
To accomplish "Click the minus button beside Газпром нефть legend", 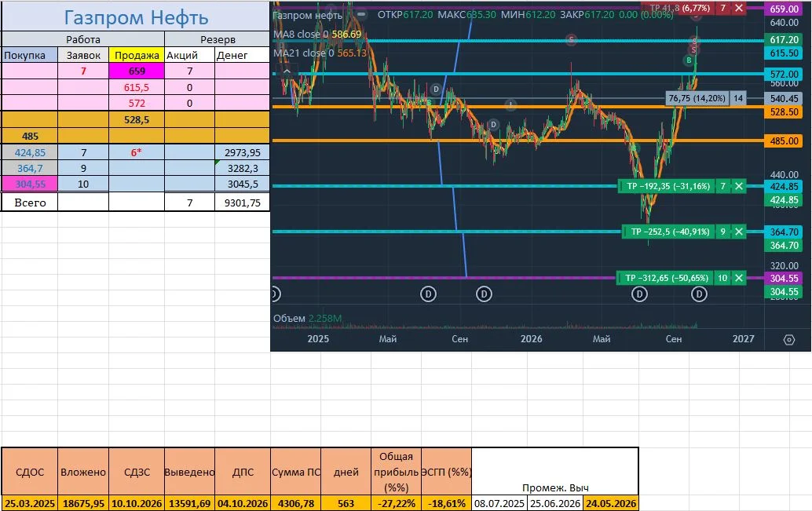I will pos(361,14).
